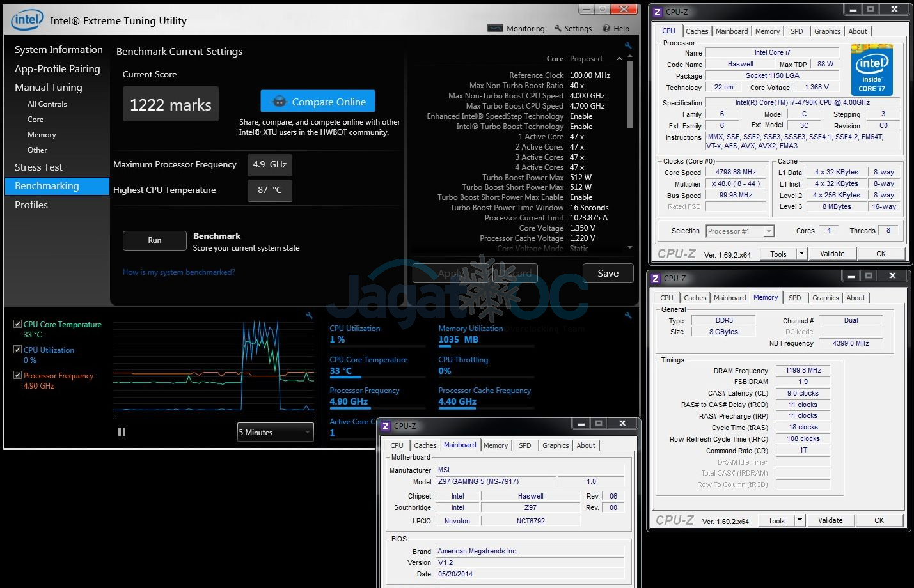Open the Tools dropdown arrow in the CPU-Z CPU window
914x588 pixels.
click(x=801, y=254)
